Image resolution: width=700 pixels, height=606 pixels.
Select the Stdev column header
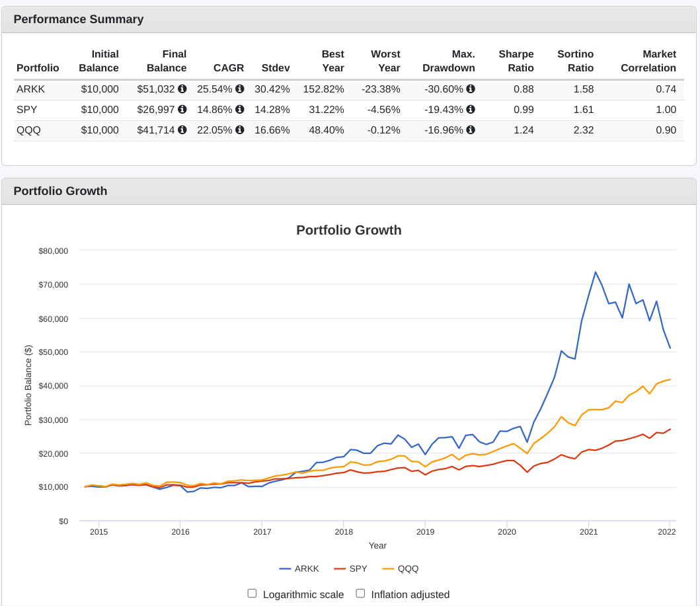(276, 68)
